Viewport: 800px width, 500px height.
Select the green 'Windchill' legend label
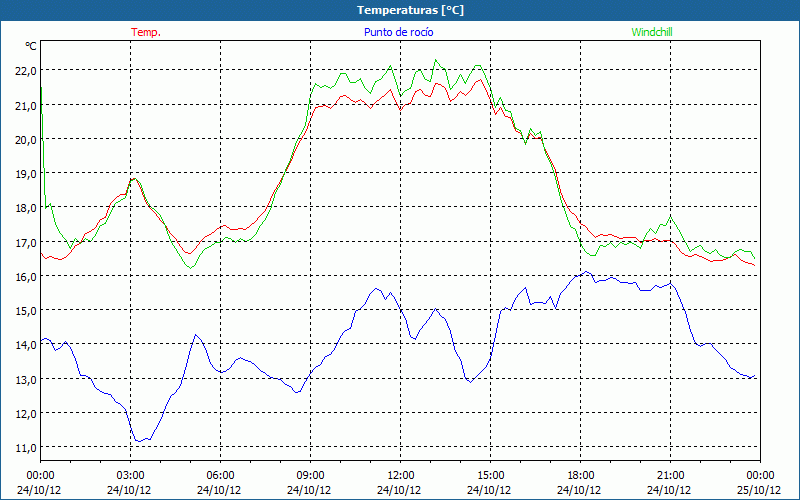652,32
